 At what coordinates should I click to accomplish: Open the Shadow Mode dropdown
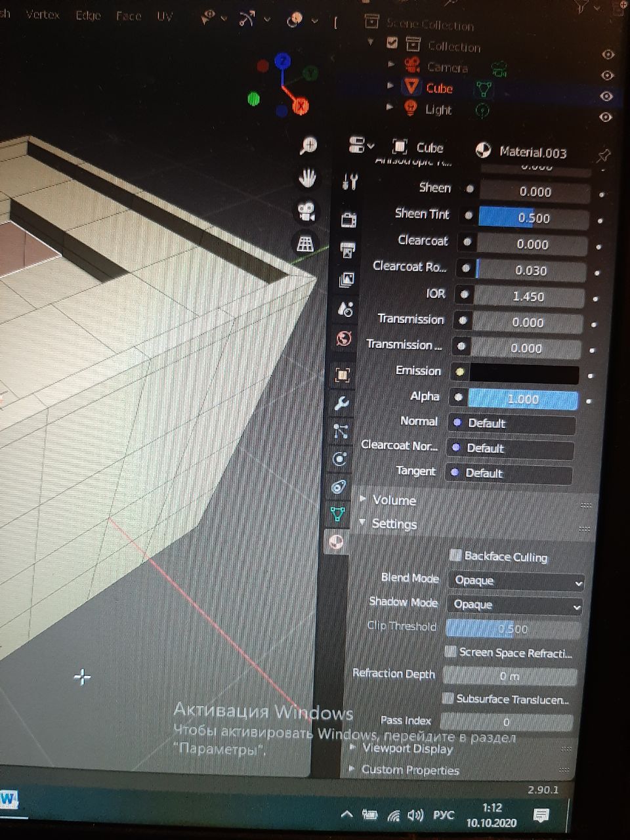[514, 605]
